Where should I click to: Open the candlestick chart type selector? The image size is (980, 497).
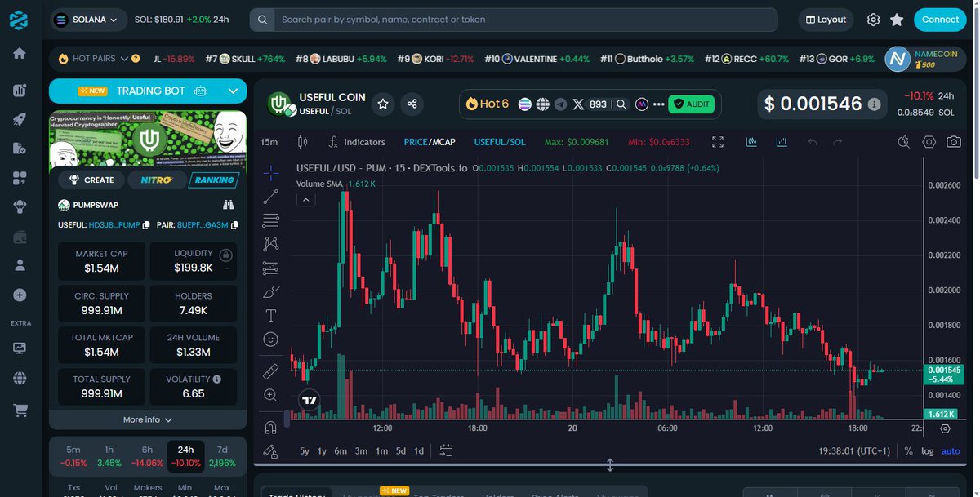[302, 142]
